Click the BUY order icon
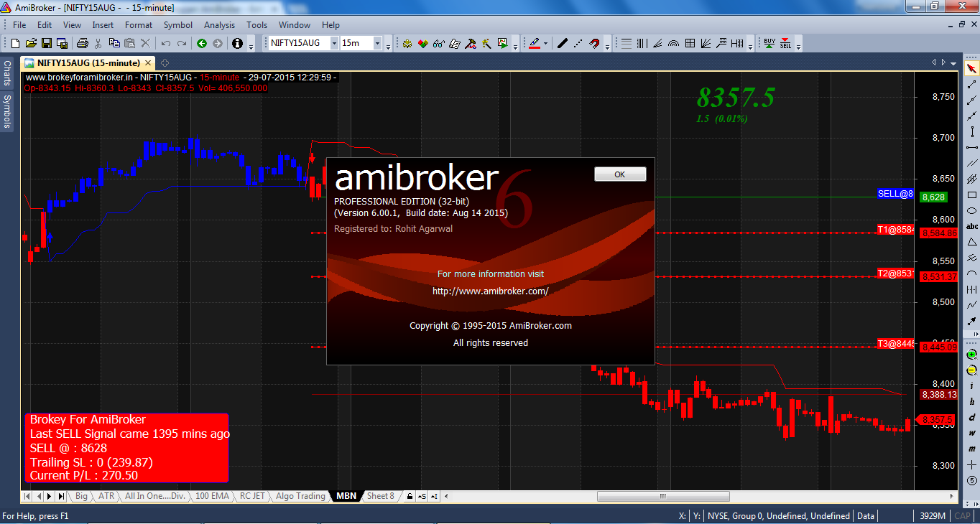The width and height of the screenshot is (980, 524). click(769, 44)
